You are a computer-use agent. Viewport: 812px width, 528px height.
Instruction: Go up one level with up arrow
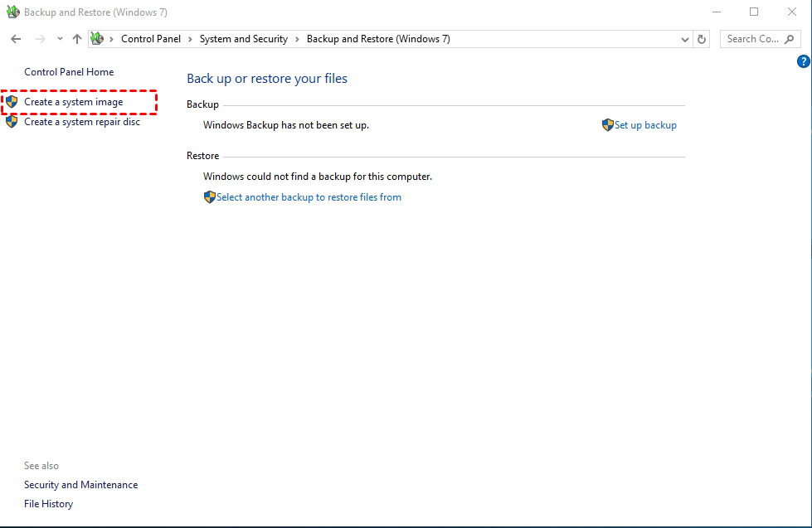77,39
